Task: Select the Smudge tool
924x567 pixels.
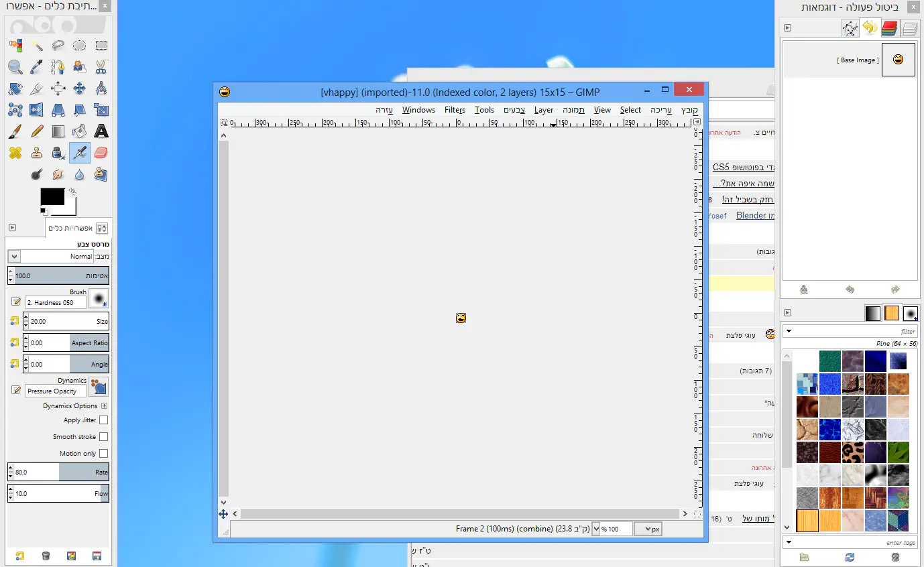Action: pos(58,174)
